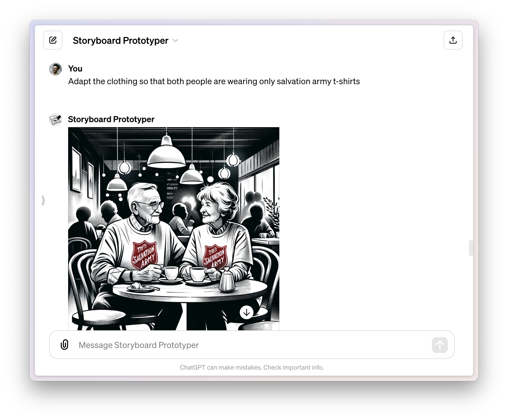The width and height of the screenshot is (508, 420).
Task: Click the user profile avatar photo
Action: pos(55,69)
